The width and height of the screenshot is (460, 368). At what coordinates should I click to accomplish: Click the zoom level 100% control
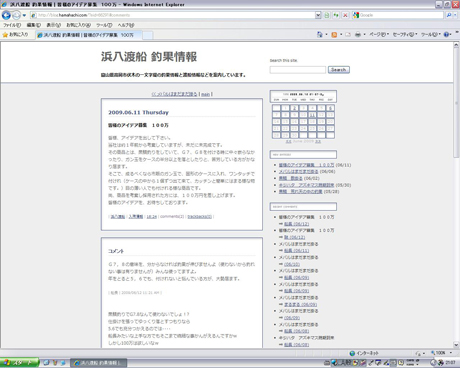(442, 353)
